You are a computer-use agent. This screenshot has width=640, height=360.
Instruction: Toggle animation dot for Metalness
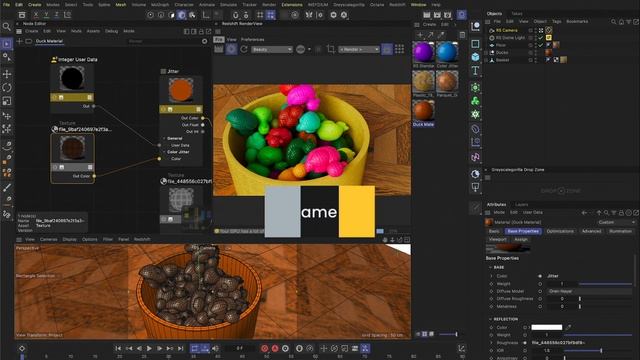click(491, 306)
